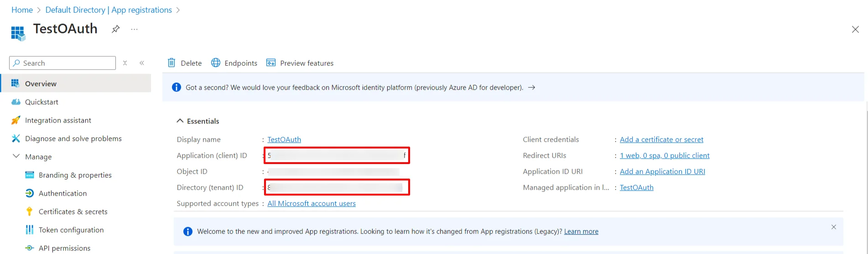This screenshot has height=254, width=868.
Task: Click the Essentials heading text
Action: 203,121
